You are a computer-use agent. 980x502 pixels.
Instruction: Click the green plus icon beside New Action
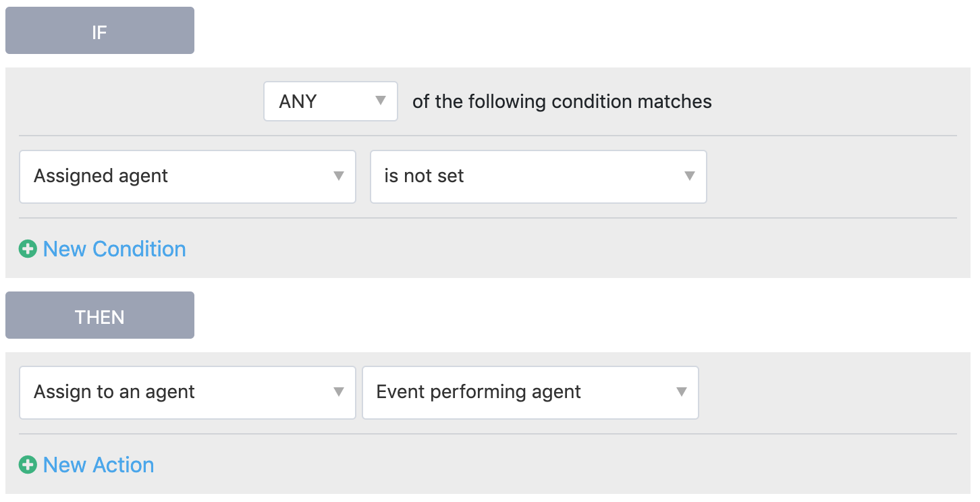[x=28, y=465]
